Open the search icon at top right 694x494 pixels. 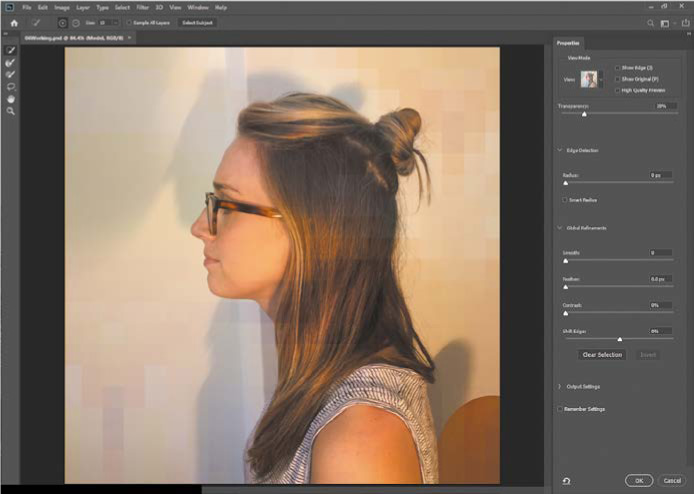(650, 22)
